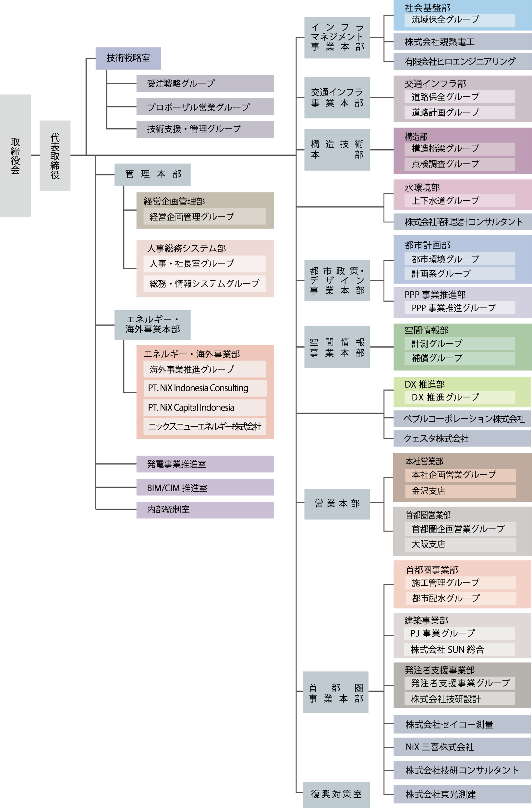Select 受注戦略グループ
532x808 pixels.
205,83
